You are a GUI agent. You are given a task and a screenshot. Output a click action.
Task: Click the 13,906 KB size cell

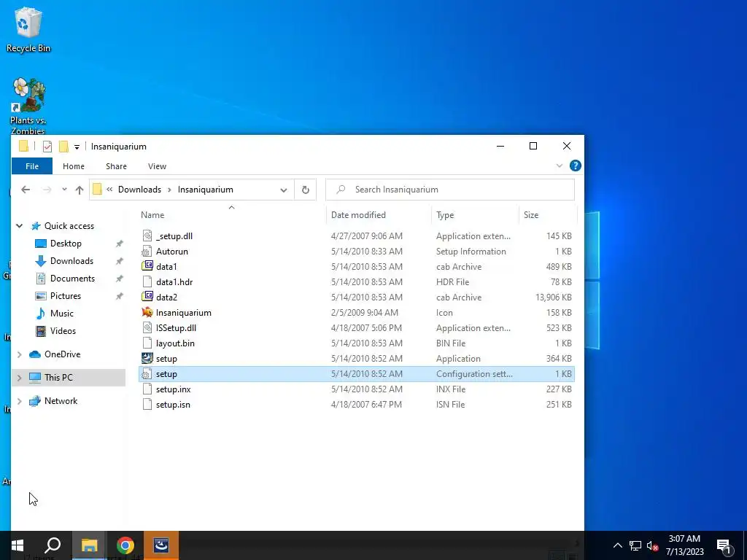tap(553, 297)
